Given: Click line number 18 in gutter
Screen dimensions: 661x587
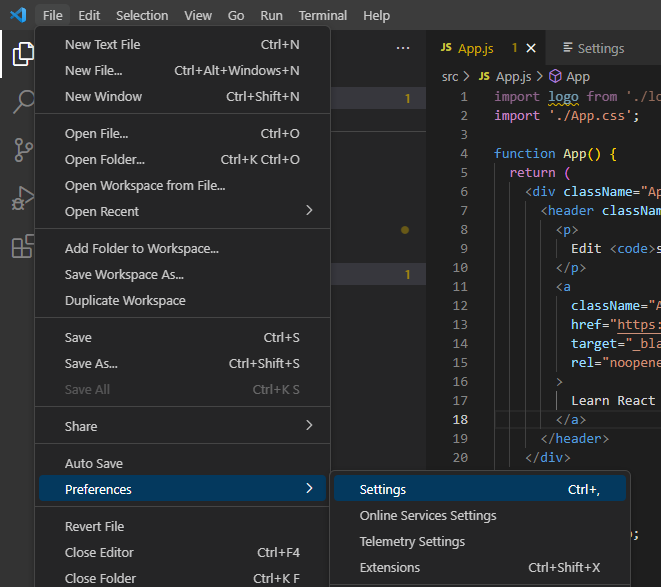Looking at the screenshot, I should click(460, 420).
